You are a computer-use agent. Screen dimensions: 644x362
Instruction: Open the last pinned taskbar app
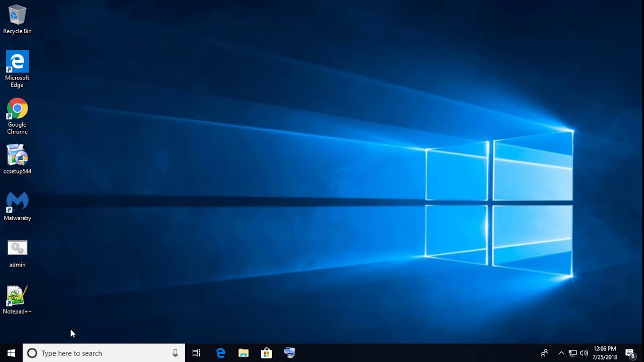(290, 353)
